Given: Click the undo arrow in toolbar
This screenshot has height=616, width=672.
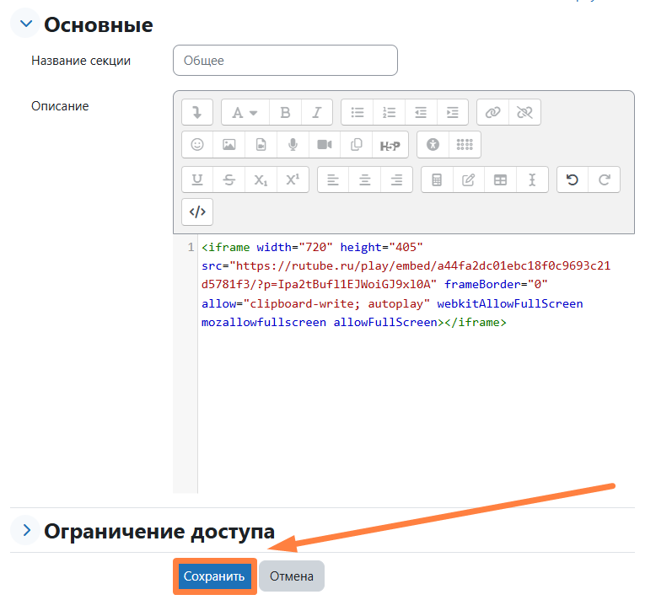Looking at the screenshot, I should 573,179.
